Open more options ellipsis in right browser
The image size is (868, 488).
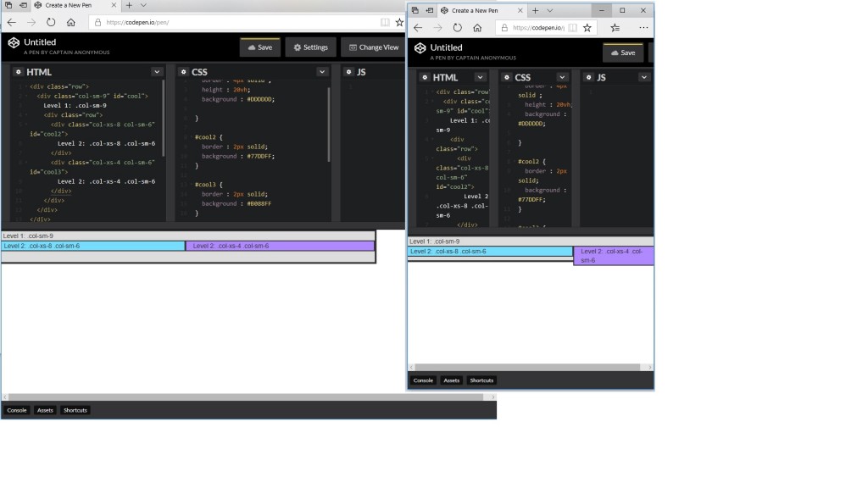click(643, 28)
